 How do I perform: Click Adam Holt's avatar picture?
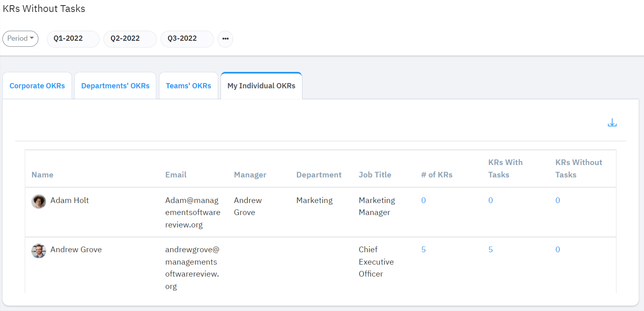pyautogui.click(x=39, y=201)
